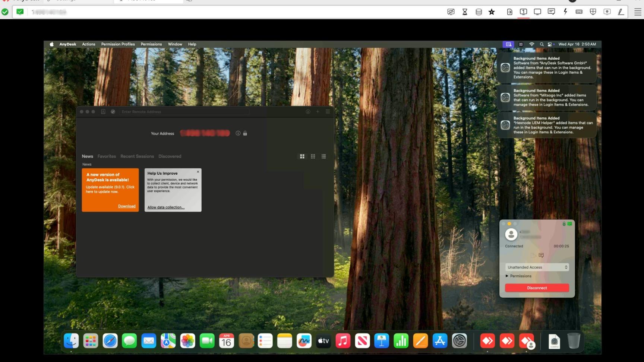Viewport: 644px width, 362px height.
Task: Click the blank monitor display icon
Action: [x=537, y=12]
